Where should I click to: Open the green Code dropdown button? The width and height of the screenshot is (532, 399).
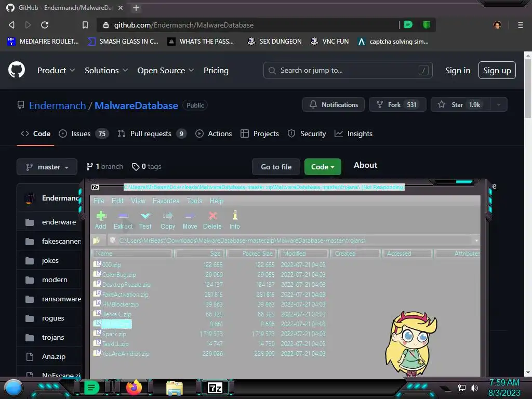[x=323, y=167]
